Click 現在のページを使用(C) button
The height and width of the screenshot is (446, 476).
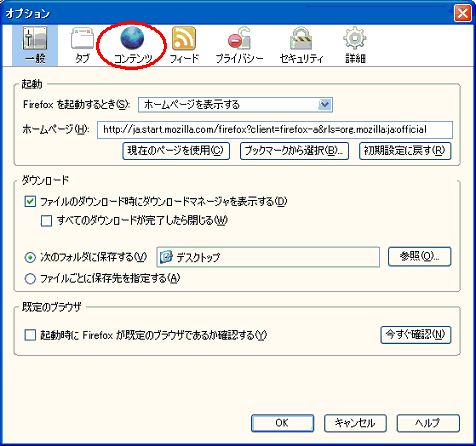[x=176, y=151]
